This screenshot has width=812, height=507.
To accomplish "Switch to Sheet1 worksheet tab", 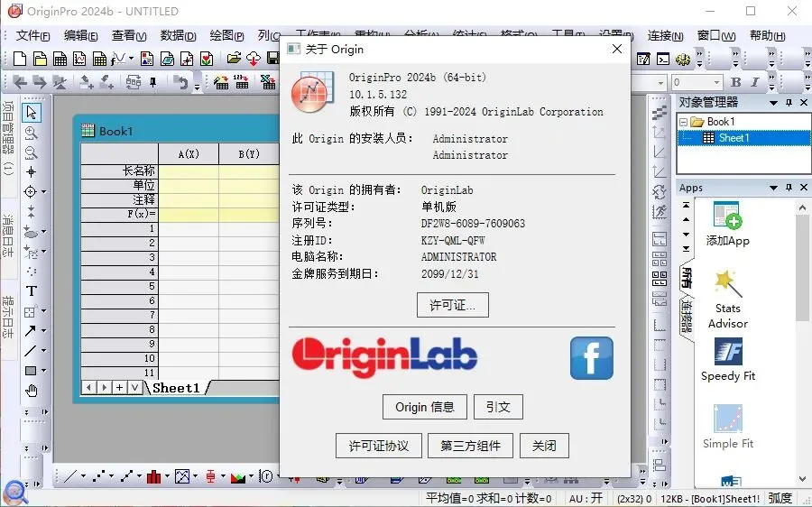I will [176, 388].
